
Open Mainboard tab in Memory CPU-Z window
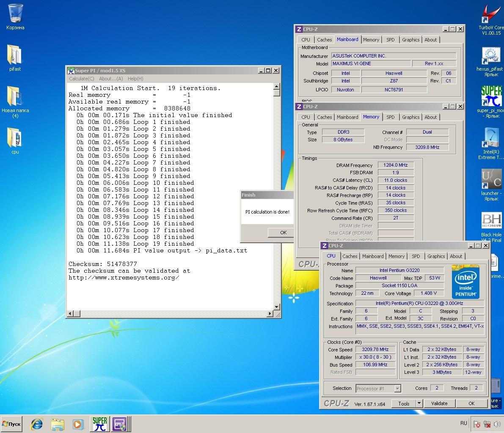347,117
